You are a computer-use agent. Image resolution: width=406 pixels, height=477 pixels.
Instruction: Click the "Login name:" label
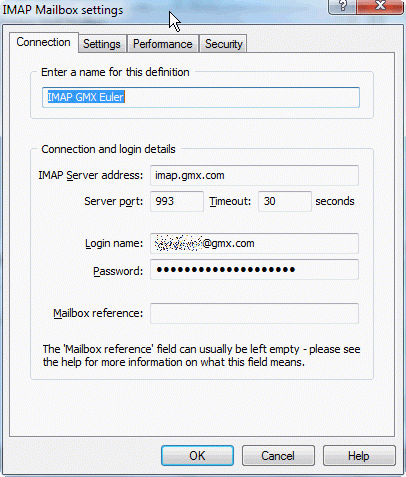pyautogui.click(x=114, y=243)
